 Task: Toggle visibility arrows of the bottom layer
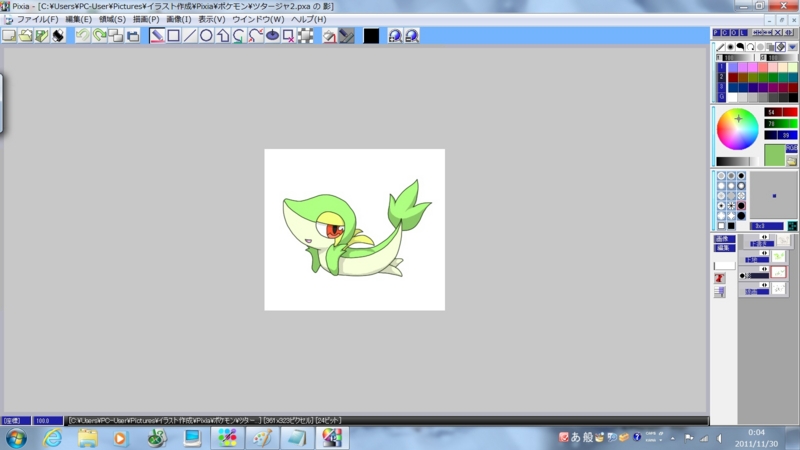click(764, 285)
